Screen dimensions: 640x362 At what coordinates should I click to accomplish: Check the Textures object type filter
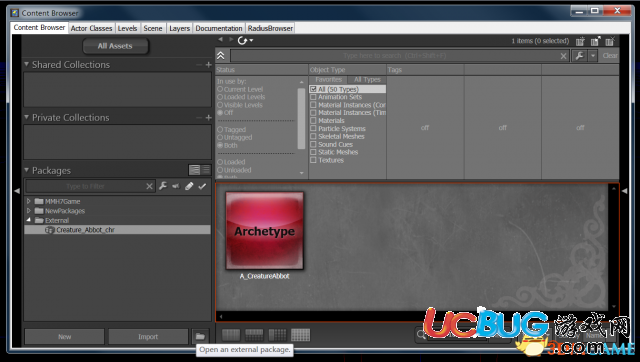(313, 160)
